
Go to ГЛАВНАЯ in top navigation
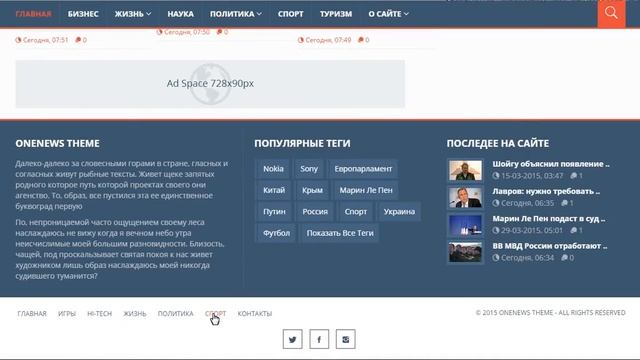coord(33,14)
